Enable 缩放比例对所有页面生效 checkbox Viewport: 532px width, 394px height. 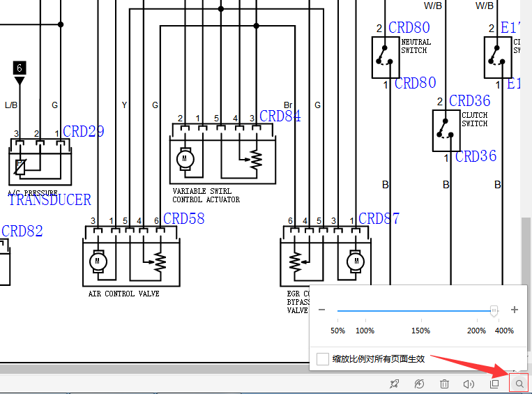coord(323,358)
